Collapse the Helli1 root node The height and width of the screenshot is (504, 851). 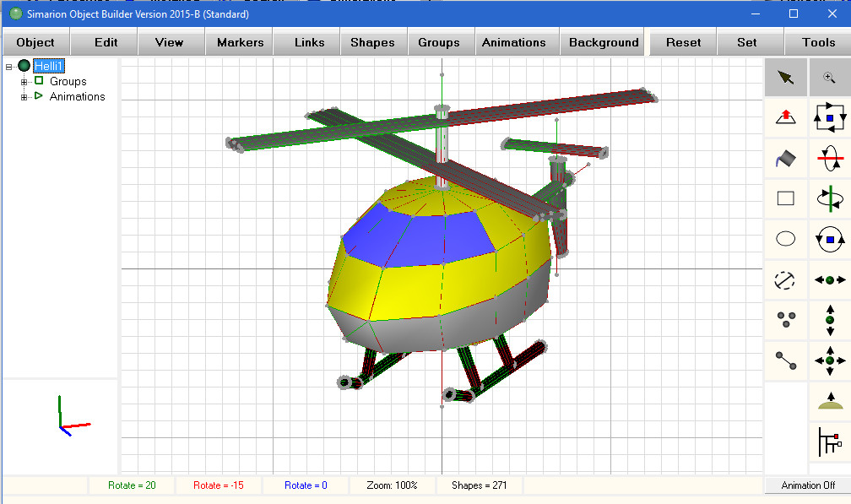tap(8, 65)
